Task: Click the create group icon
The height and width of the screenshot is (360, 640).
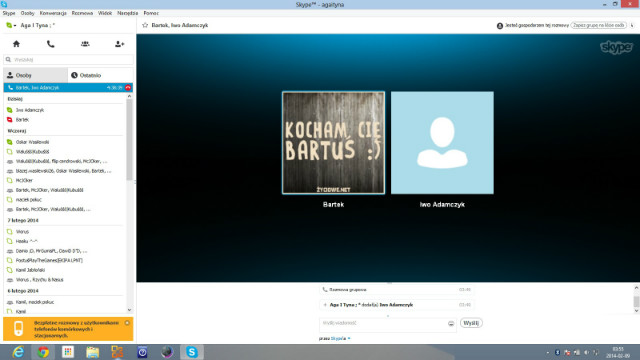Action: pos(85,44)
